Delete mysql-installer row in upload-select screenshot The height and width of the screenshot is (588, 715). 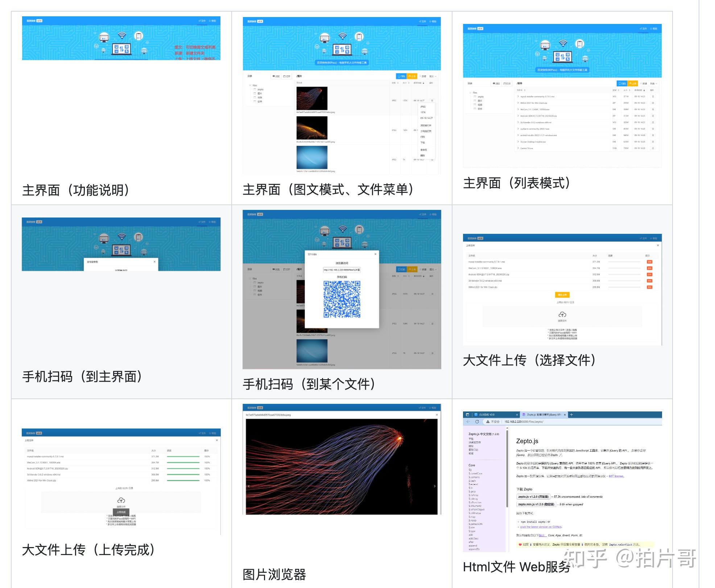[649, 262]
